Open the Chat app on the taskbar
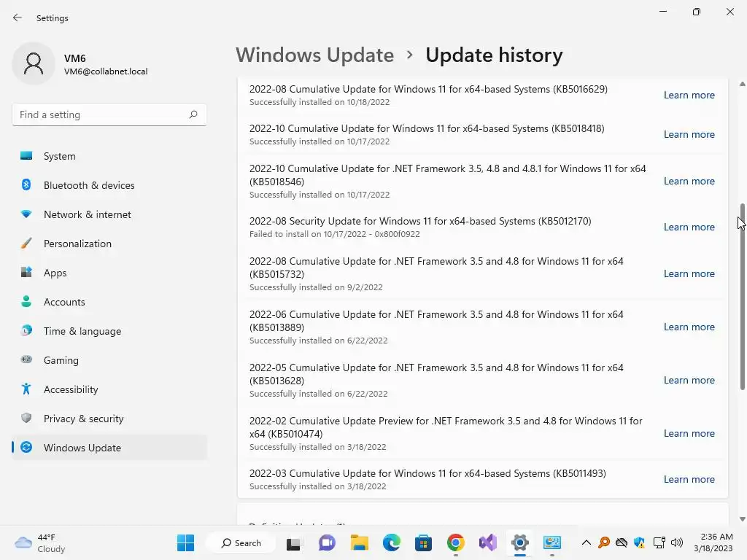Viewport: 747px width, 560px height. point(327,542)
